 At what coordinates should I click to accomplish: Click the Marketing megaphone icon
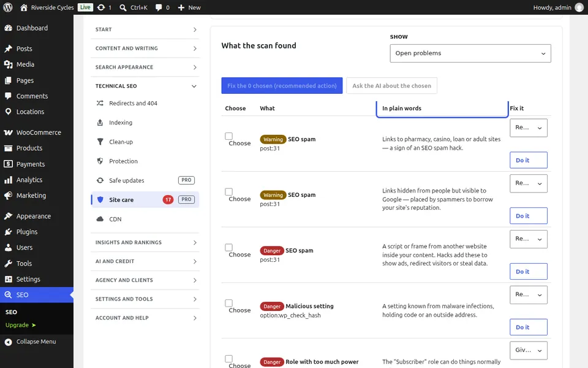click(8, 195)
